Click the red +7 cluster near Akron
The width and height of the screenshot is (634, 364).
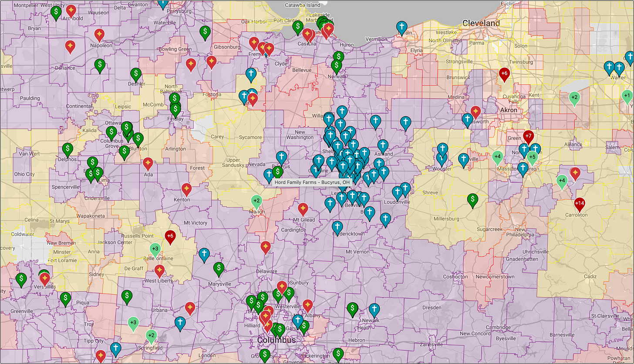click(528, 136)
